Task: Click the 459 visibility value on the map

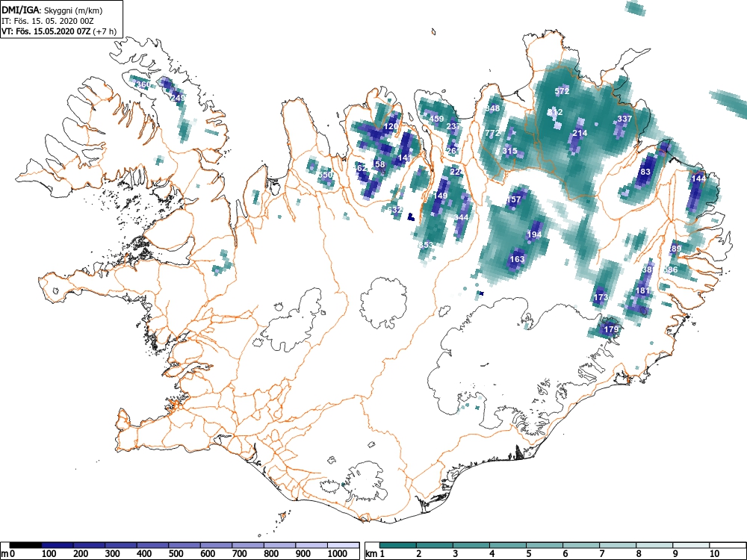Action: click(x=436, y=119)
